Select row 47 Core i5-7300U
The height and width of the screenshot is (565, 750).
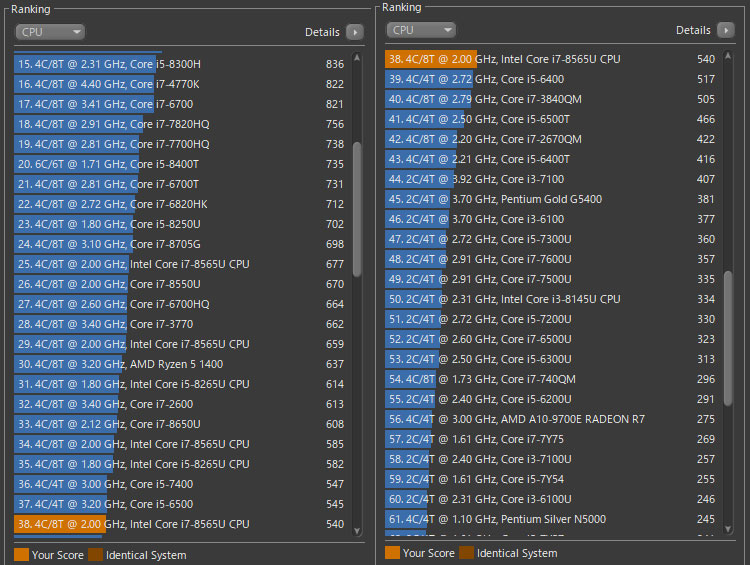click(552, 239)
